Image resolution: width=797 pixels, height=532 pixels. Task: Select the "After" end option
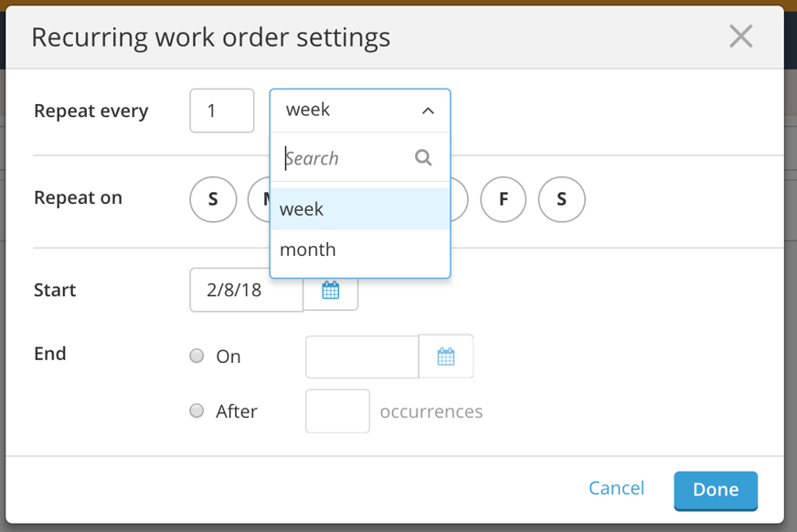click(197, 410)
